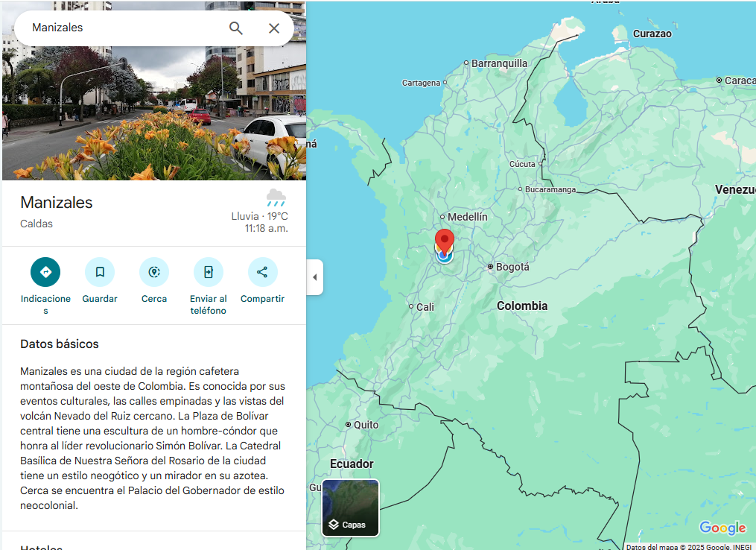This screenshot has width=756, height=550.
Task: Save Manizales with Guardar icon
Action: [100, 272]
